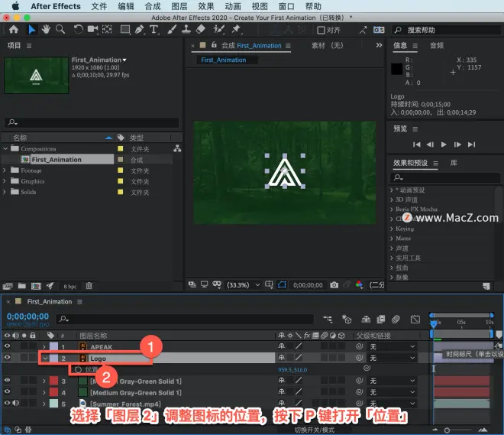
Task: Create a new folder in Project panel
Action: pos(22,286)
